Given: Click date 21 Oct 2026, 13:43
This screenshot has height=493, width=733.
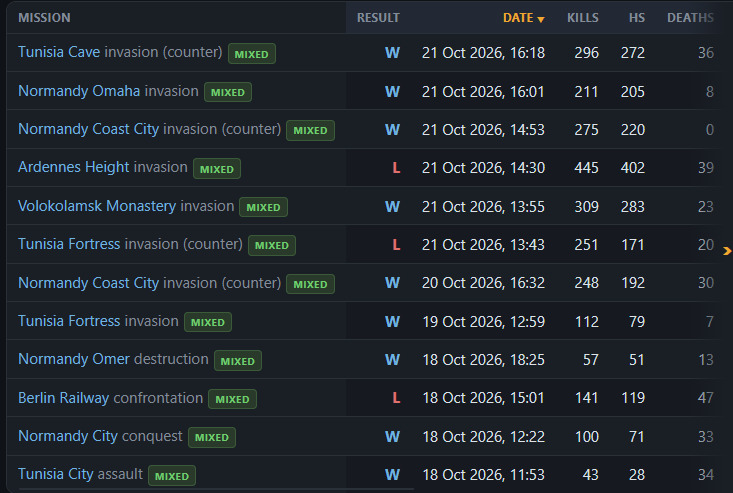Looking at the screenshot, I should click(x=483, y=244).
